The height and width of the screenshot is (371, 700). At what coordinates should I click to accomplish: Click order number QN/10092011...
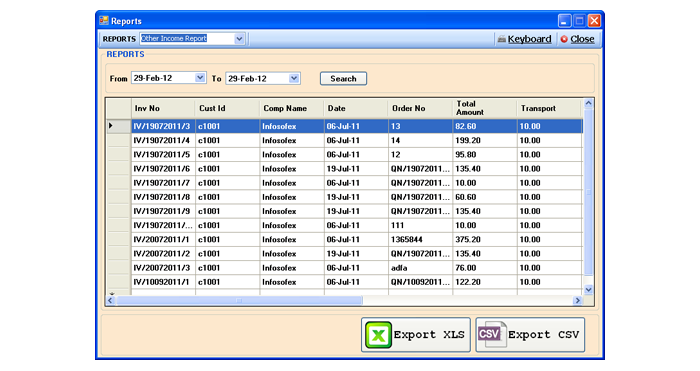[x=420, y=282]
